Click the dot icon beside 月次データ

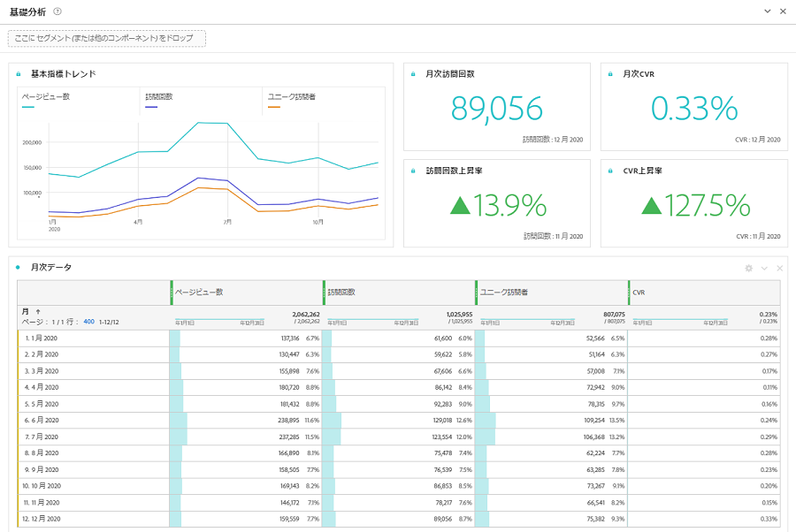pyautogui.click(x=19, y=267)
